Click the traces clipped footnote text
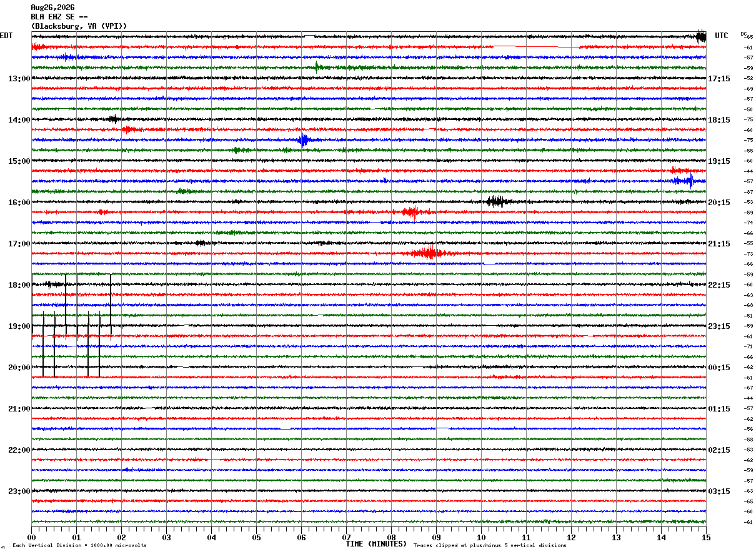This screenshot has height=554, width=756. [490, 546]
